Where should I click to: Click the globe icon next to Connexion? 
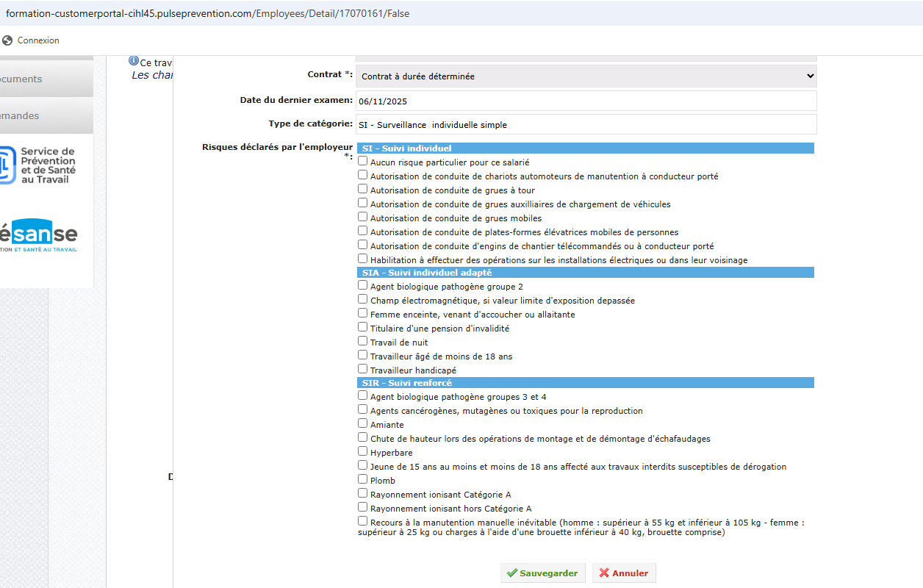tap(7, 40)
